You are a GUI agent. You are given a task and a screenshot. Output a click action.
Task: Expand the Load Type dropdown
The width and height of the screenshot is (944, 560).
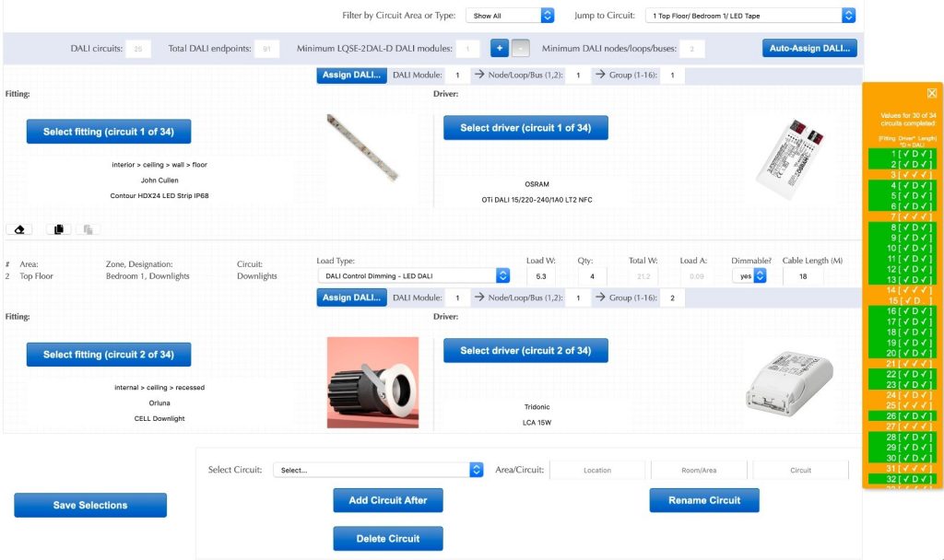413,275
